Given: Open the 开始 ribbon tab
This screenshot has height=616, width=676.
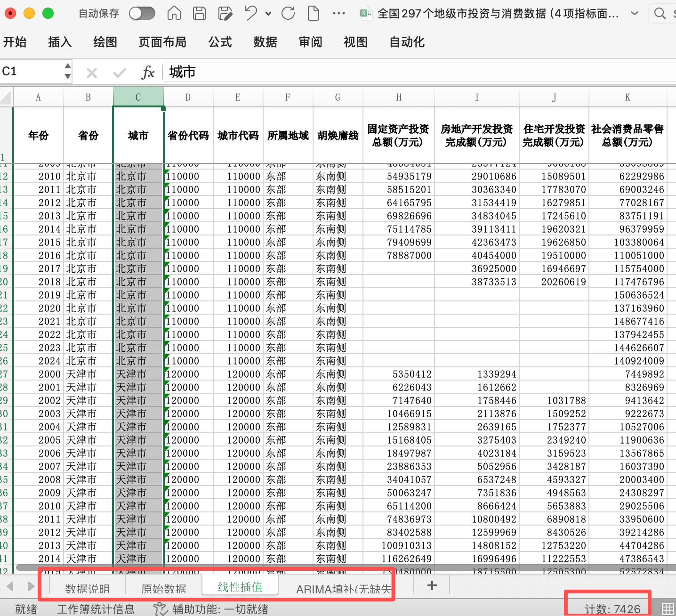Looking at the screenshot, I should (x=15, y=42).
